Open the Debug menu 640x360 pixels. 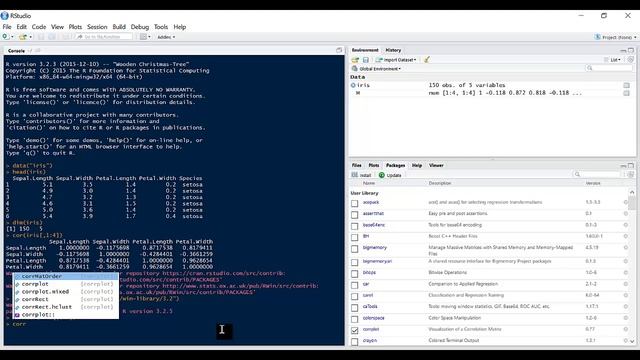(x=140, y=27)
